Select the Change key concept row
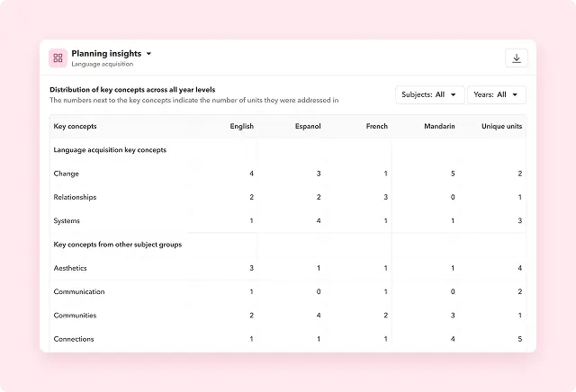This screenshot has width=576, height=392. pyautogui.click(x=67, y=174)
